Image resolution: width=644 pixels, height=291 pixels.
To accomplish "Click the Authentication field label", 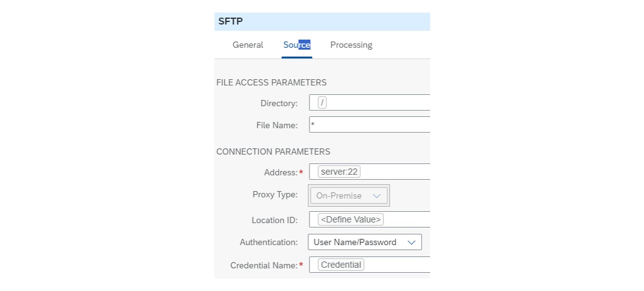I will pyautogui.click(x=269, y=243).
